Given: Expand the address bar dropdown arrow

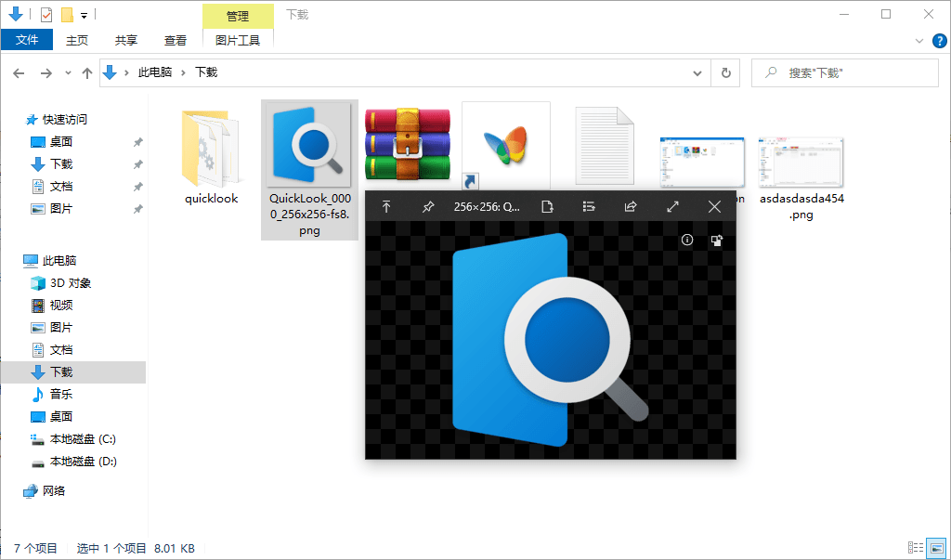Looking at the screenshot, I should click(x=697, y=72).
